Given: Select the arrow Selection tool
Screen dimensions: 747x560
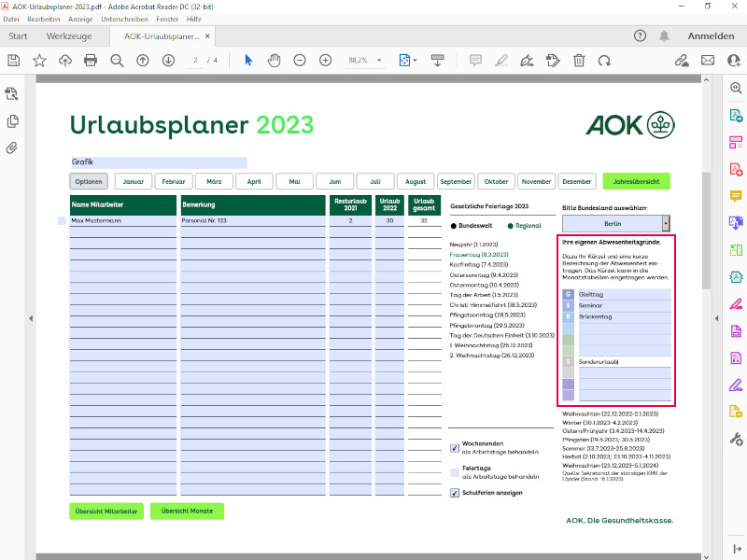Looking at the screenshot, I should pos(248,61).
